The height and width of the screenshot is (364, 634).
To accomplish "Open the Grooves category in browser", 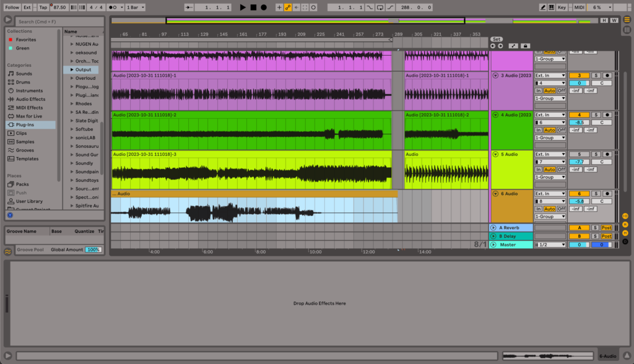I will [x=25, y=150].
